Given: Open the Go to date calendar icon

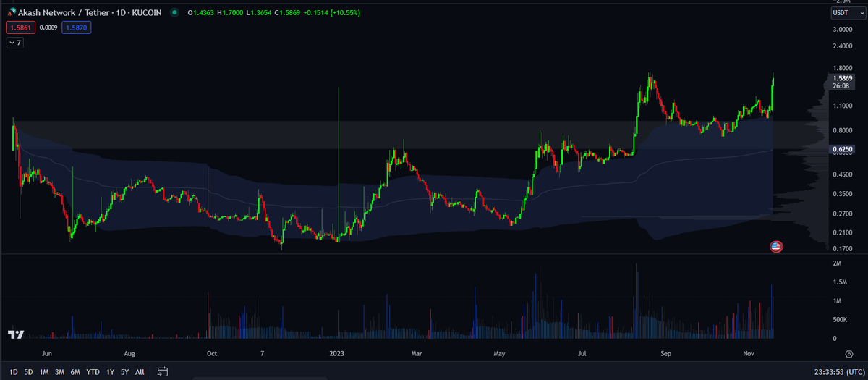Looking at the screenshot, I should (163, 371).
